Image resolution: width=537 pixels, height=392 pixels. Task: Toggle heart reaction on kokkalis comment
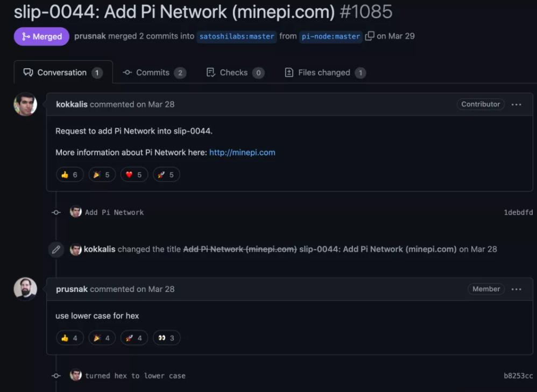point(134,175)
